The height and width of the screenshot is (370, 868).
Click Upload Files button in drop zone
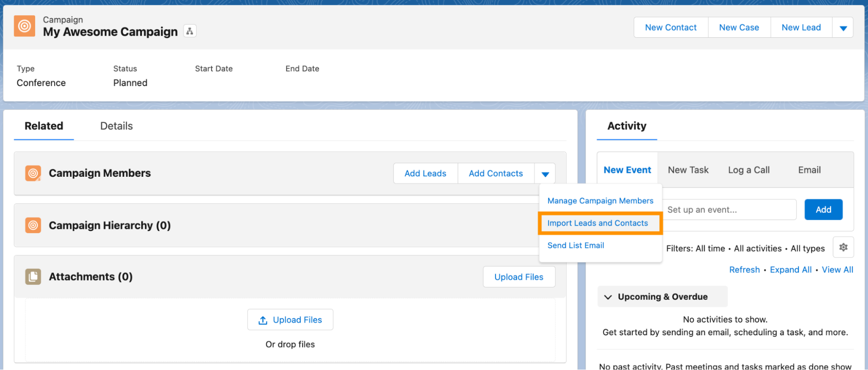[290, 320]
